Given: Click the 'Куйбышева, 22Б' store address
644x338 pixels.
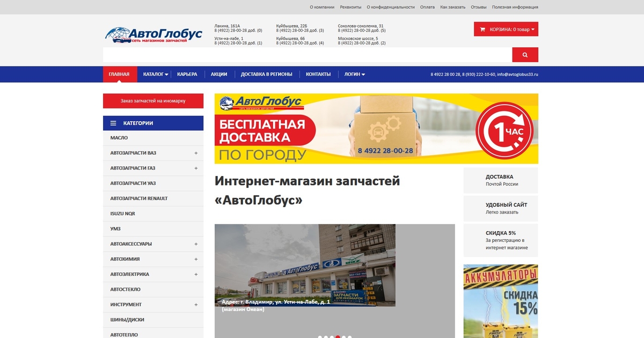Looking at the screenshot, I should [292, 26].
